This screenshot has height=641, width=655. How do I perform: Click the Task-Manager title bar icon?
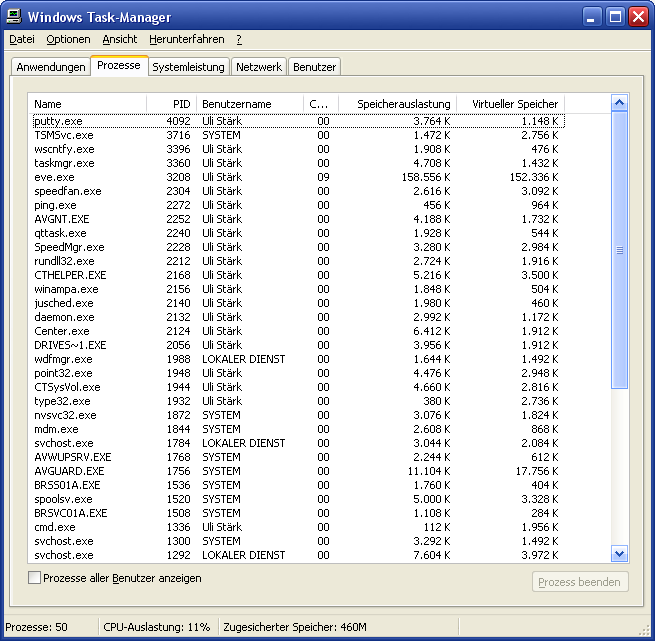14,17
